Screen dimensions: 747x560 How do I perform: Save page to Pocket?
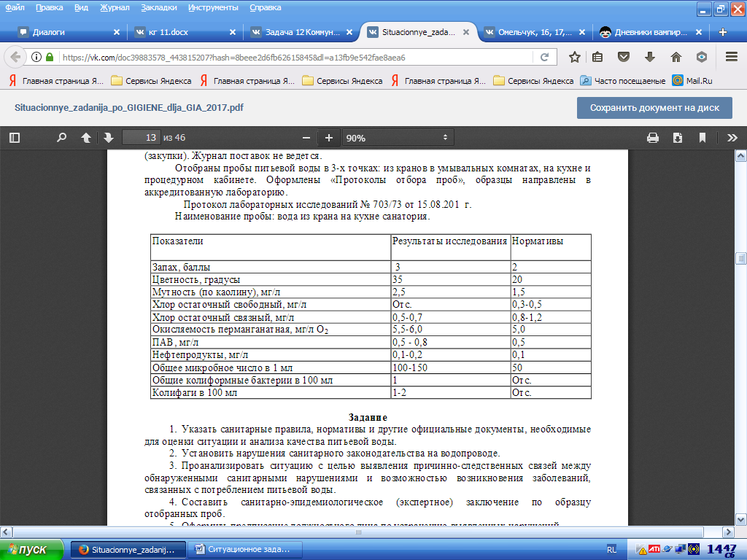click(x=624, y=57)
